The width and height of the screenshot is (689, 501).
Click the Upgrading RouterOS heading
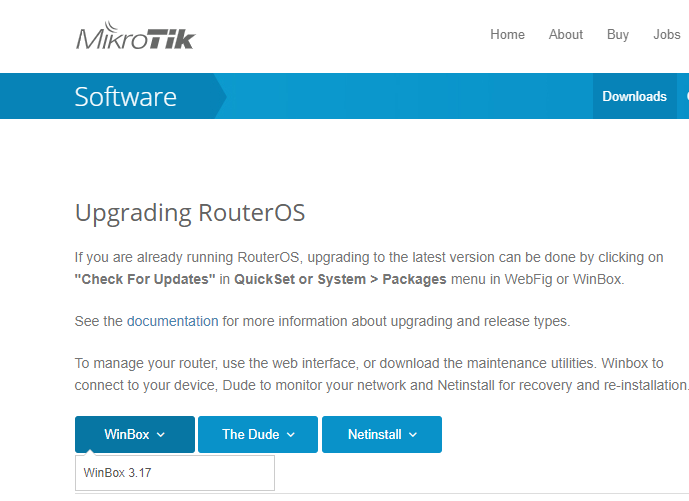click(190, 214)
